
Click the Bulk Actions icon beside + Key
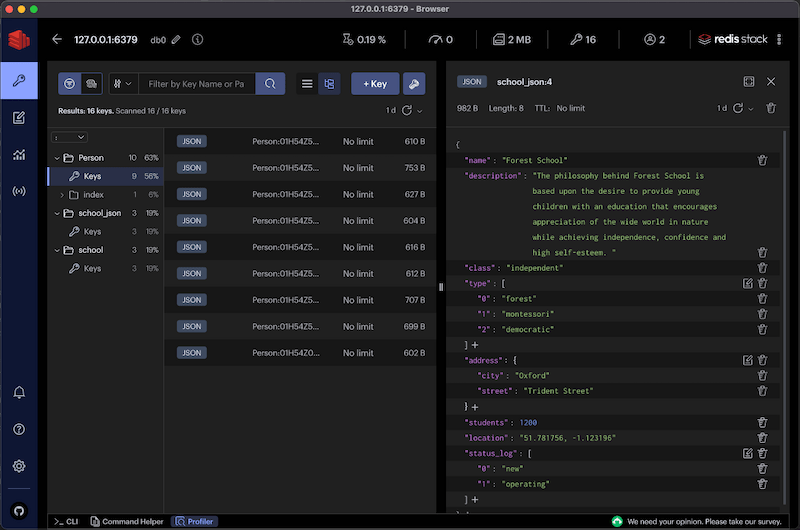click(414, 84)
